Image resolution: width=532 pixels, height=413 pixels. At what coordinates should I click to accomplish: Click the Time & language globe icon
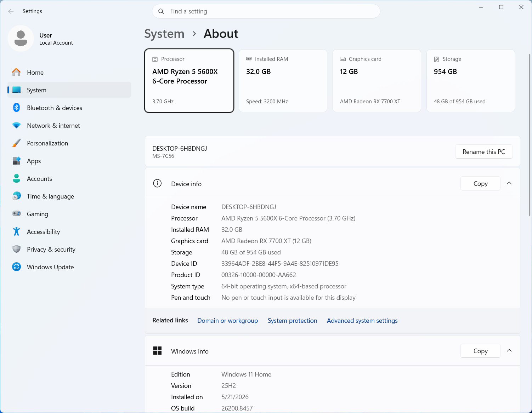pyautogui.click(x=16, y=196)
